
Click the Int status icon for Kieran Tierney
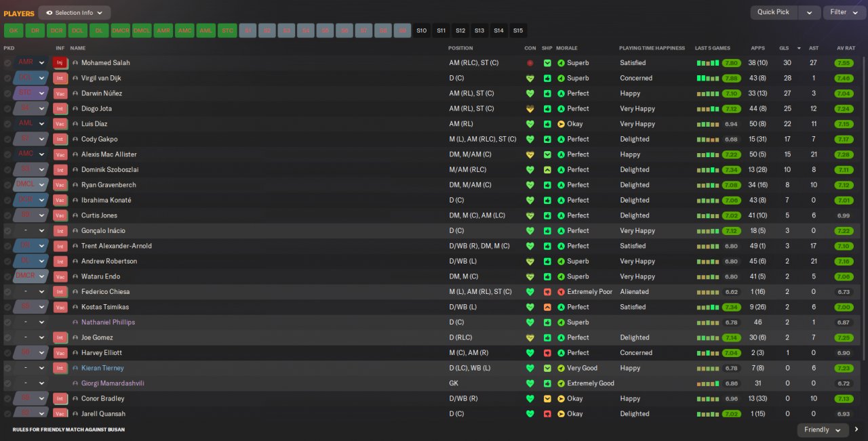pyautogui.click(x=60, y=368)
